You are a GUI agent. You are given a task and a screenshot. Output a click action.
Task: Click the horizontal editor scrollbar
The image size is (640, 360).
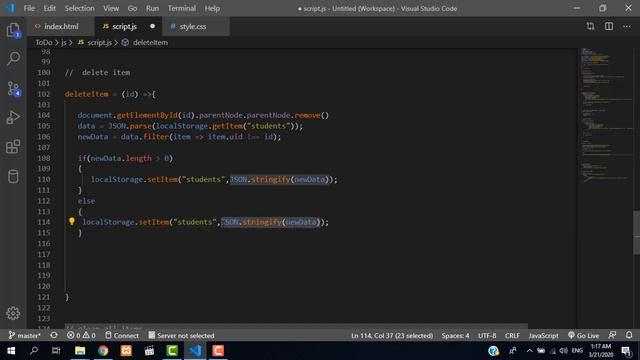tap(296, 326)
